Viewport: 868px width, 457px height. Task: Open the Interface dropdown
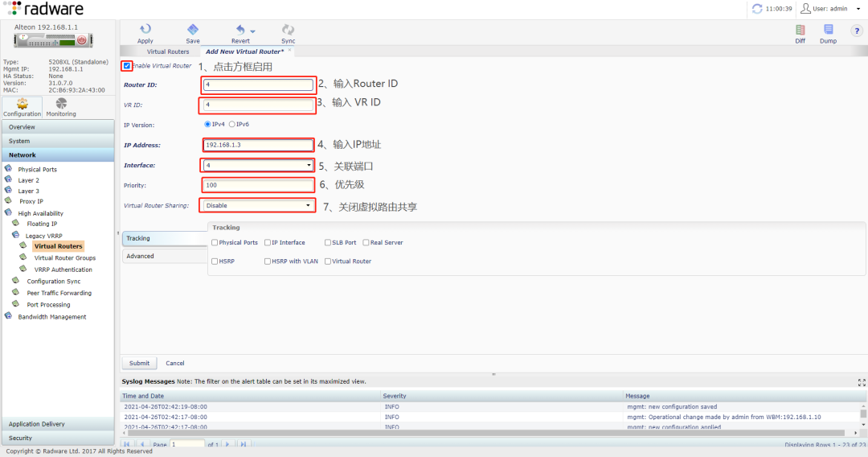(257, 165)
